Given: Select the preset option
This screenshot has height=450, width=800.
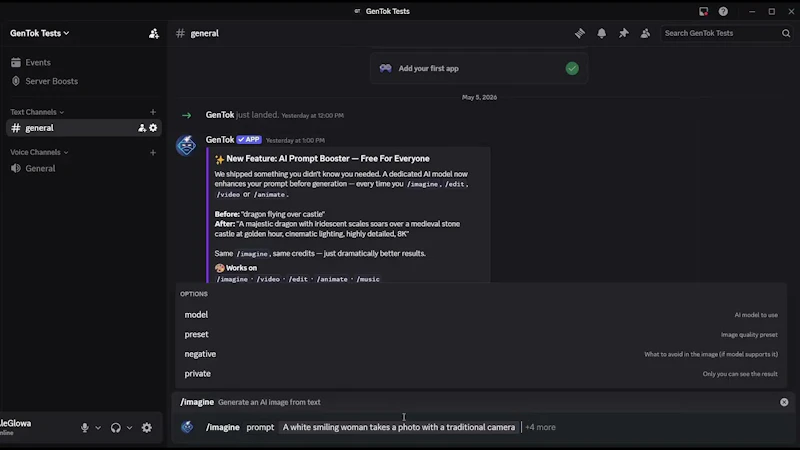Looking at the screenshot, I should [481, 334].
